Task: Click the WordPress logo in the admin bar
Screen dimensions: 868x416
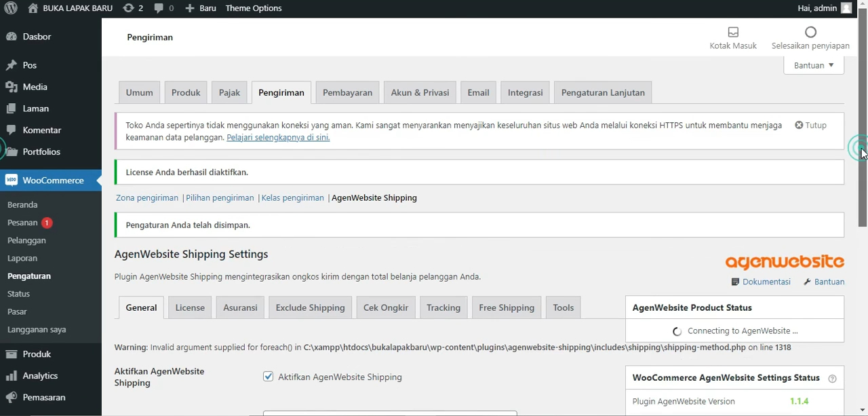Action: [x=11, y=7]
